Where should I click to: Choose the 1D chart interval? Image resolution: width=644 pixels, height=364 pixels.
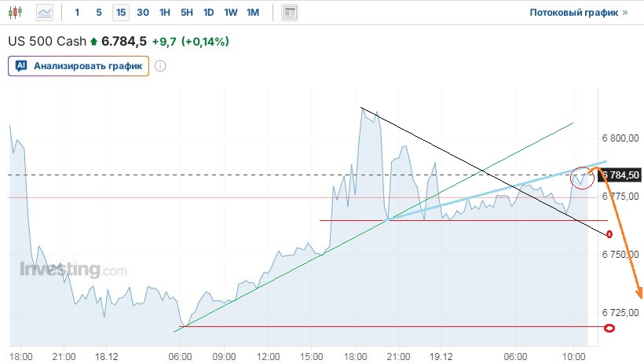point(208,13)
